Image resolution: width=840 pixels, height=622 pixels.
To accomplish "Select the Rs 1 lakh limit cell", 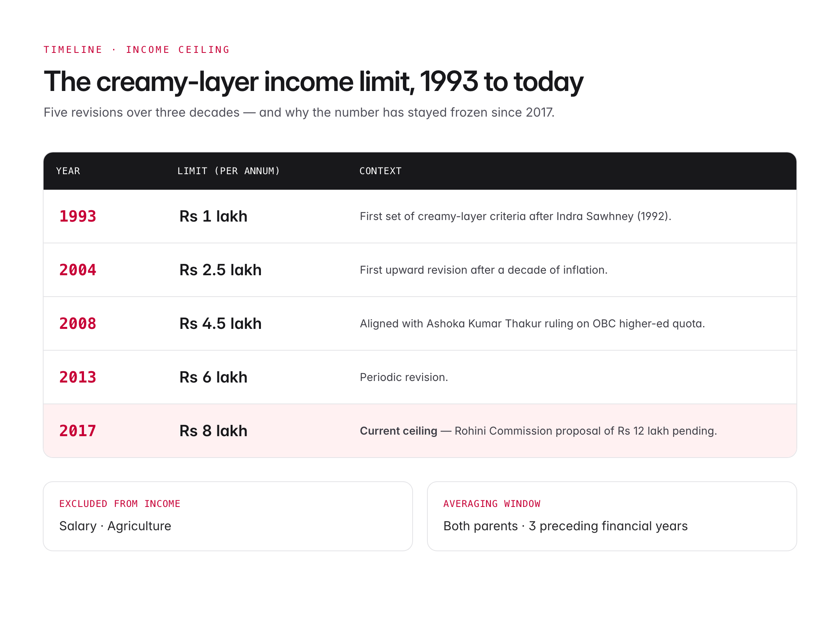I will coord(213,216).
